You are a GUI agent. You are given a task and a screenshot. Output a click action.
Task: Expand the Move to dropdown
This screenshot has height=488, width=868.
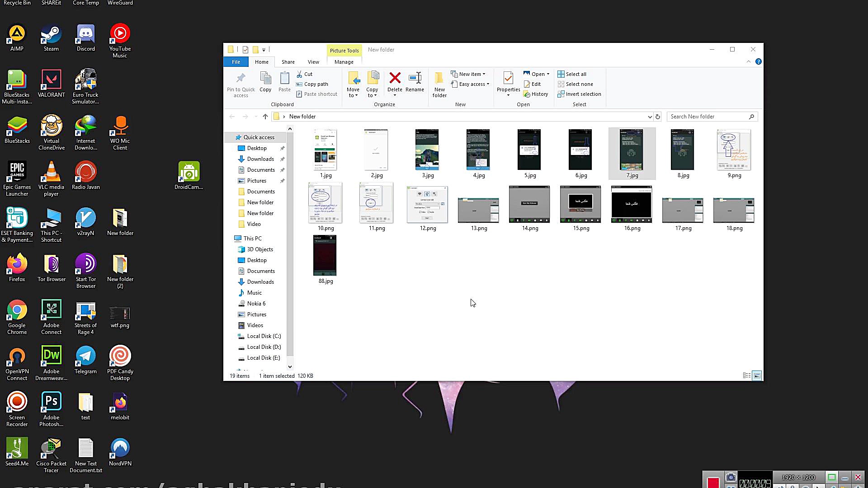click(353, 95)
